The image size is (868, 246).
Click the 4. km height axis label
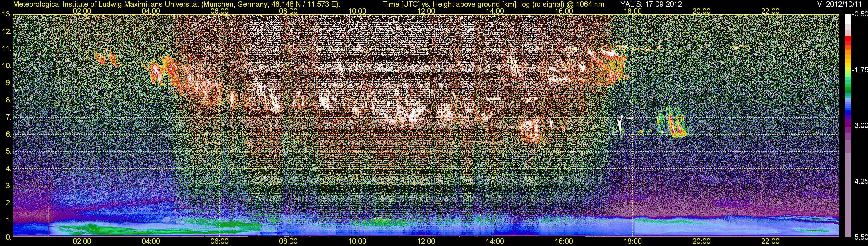pos(8,168)
